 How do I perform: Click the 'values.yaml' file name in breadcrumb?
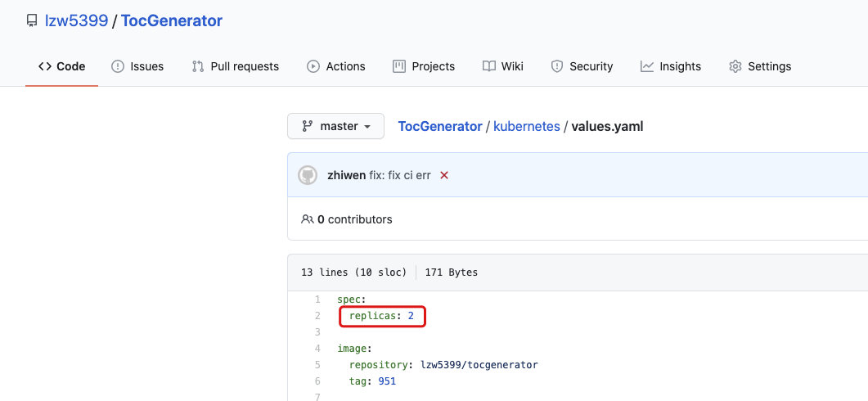[607, 126]
